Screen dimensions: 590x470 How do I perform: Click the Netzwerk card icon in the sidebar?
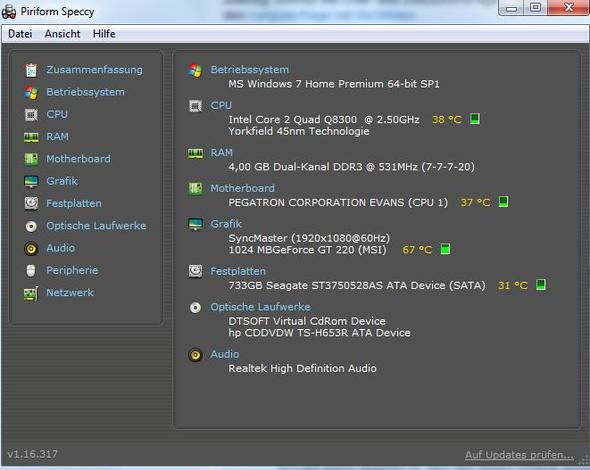(31, 293)
